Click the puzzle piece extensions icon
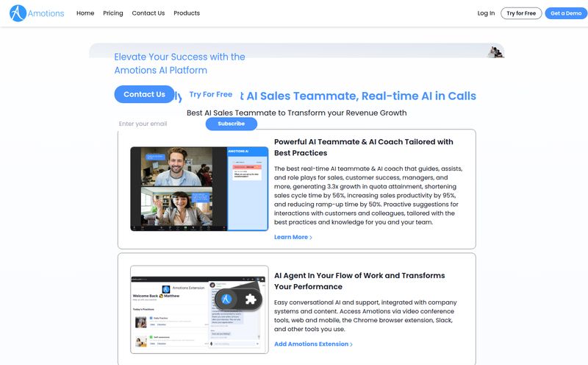588x365 pixels. tap(250, 300)
